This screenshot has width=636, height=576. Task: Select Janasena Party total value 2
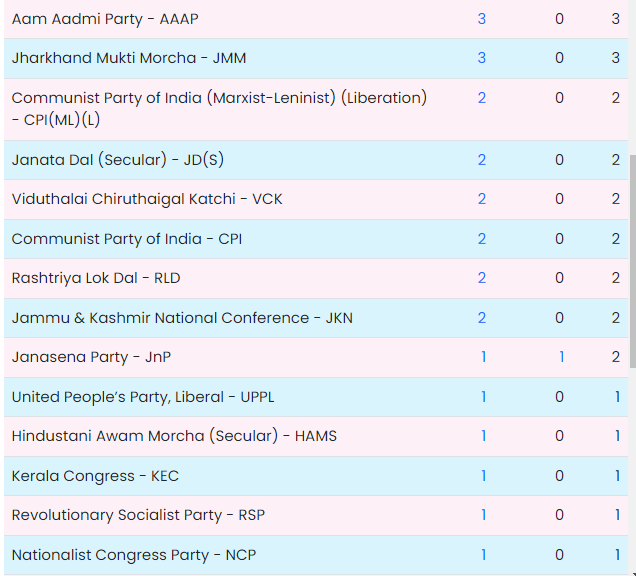pos(615,357)
